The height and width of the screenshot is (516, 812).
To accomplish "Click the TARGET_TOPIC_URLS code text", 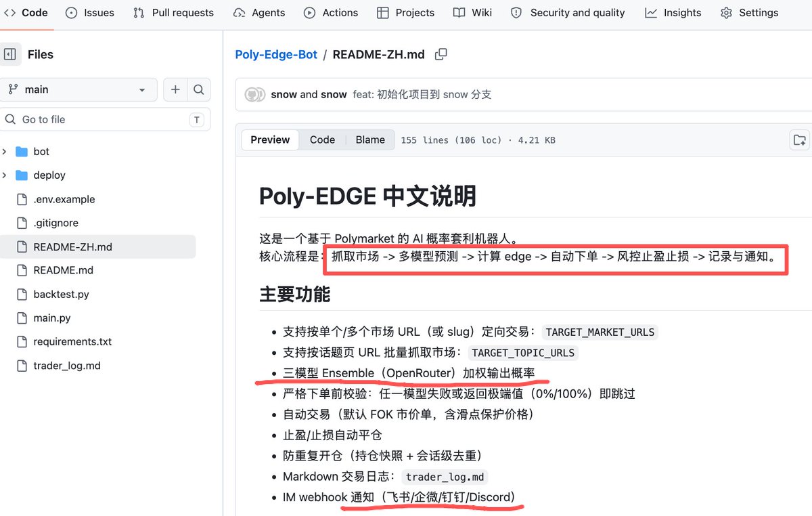I will pos(523,353).
